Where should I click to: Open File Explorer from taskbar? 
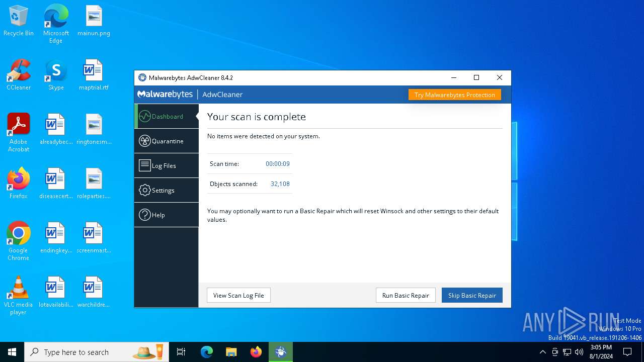click(231, 352)
